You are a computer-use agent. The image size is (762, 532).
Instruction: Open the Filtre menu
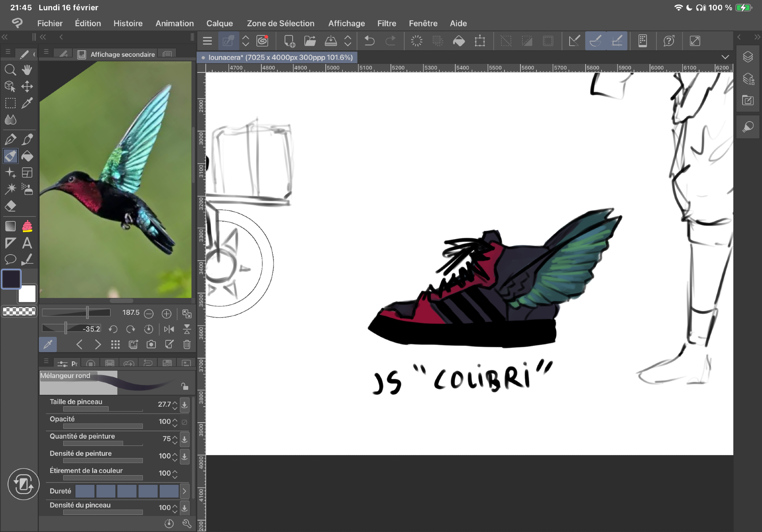(x=386, y=23)
